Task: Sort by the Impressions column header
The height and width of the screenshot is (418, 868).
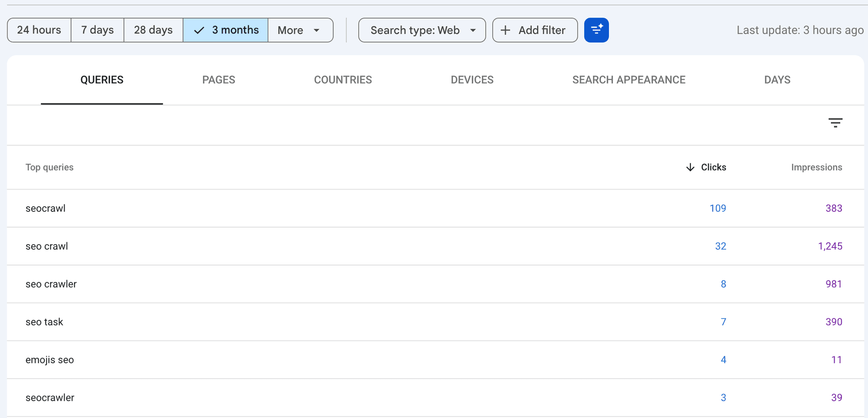Action: click(816, 167)
